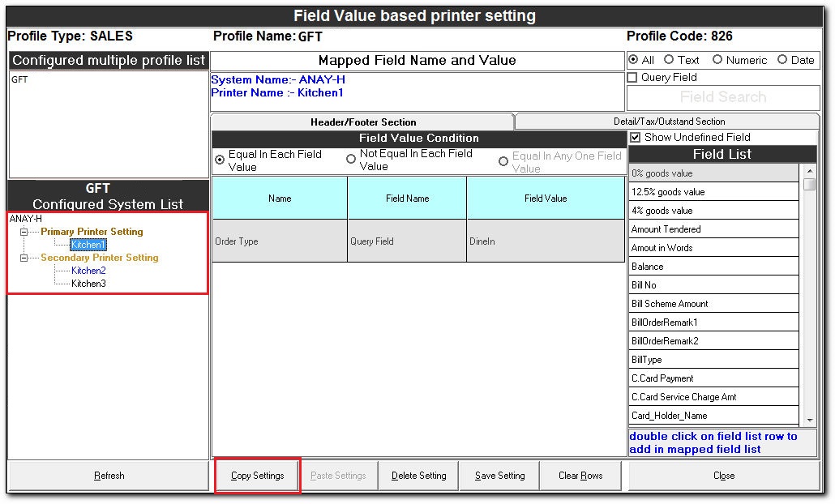
Task: Click the Field Value column header
Action: pos(546,198)
